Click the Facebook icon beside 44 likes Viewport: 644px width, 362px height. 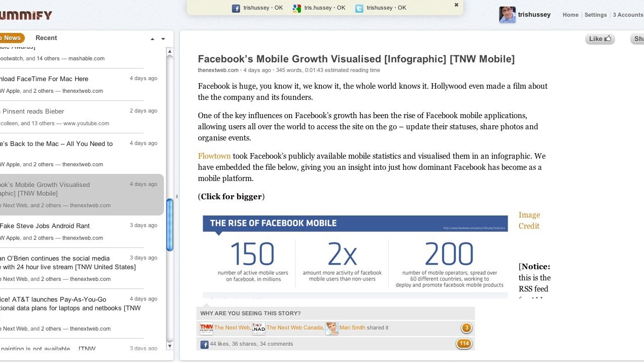point(205,344)
